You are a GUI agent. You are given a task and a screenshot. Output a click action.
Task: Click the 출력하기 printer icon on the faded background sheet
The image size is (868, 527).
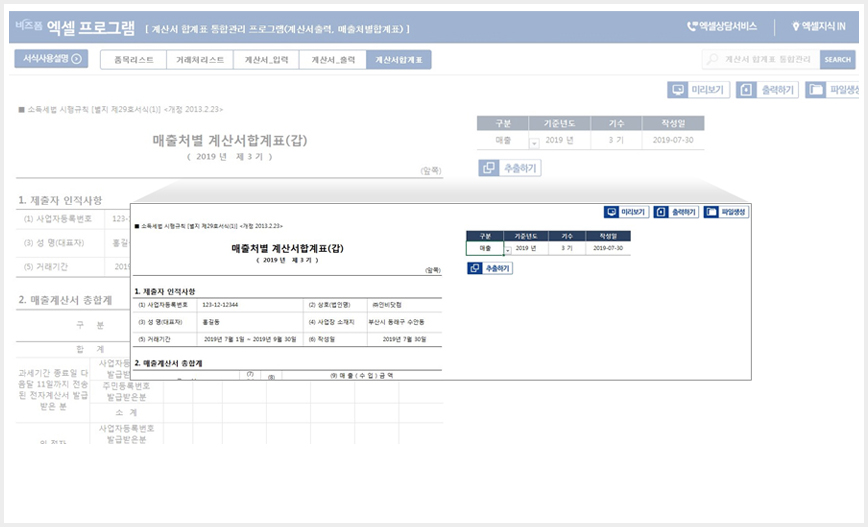[x=746, y=90]
